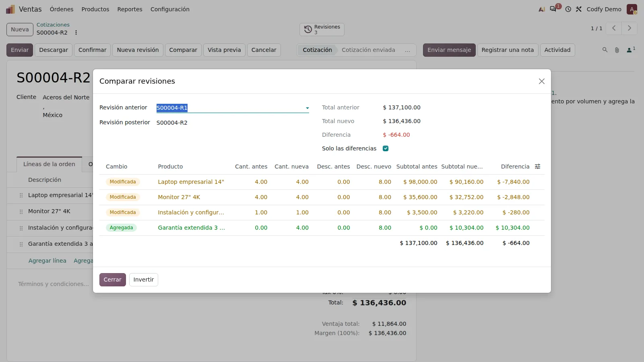Go to next record arrow
The height and width of the screenshot is (362, 644).
630,28
